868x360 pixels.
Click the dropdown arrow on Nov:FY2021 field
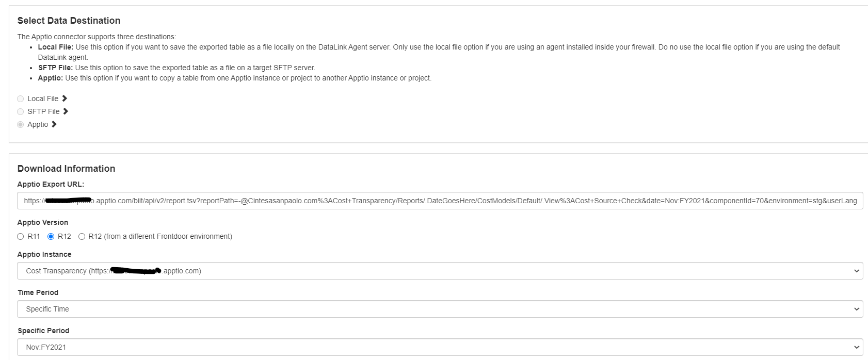[x=857, y=347]
